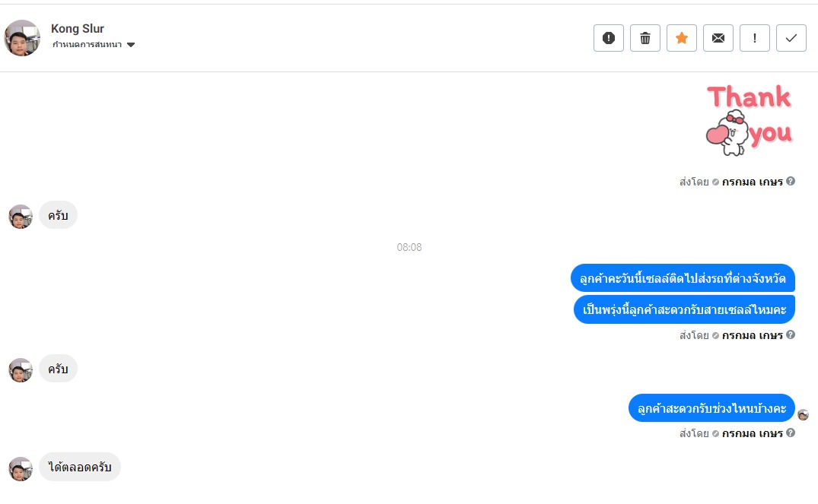Click help icon under the เป็นพรุ่งนี้ message
Viewport: 818px width, 504px height.
[x=791, y=335]
